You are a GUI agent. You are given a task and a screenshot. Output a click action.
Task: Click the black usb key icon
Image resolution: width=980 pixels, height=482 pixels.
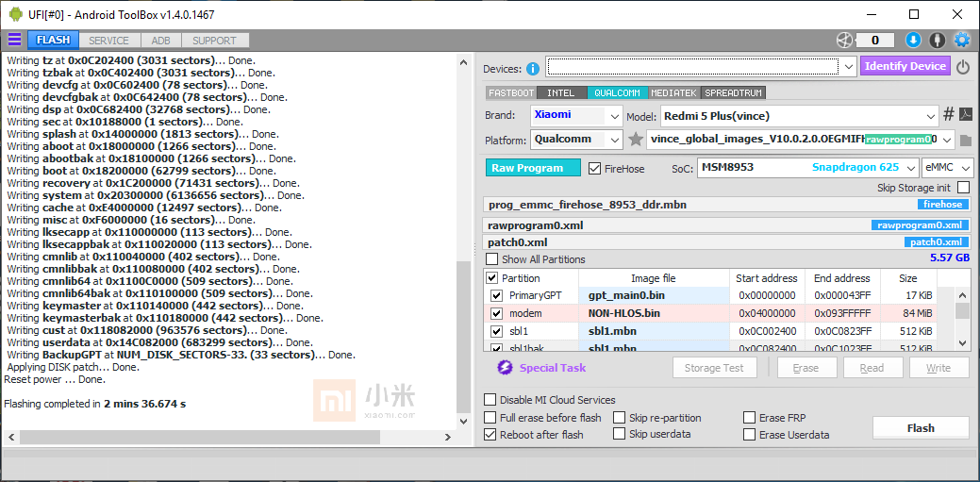(x=937, y=40)
